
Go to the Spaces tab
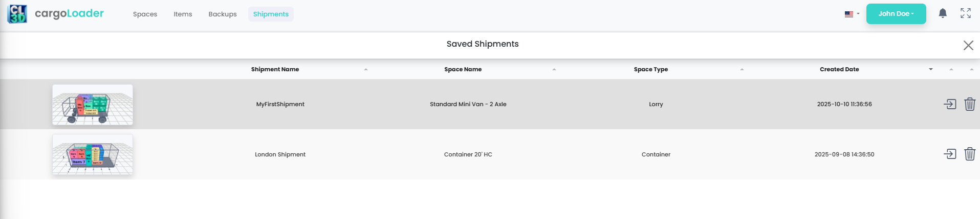(145, 14)
